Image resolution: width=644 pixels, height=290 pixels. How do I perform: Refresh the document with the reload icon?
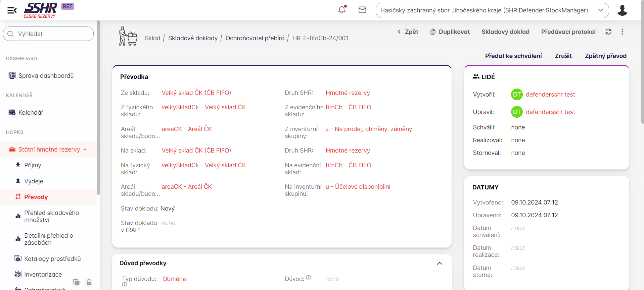(608, 32)
